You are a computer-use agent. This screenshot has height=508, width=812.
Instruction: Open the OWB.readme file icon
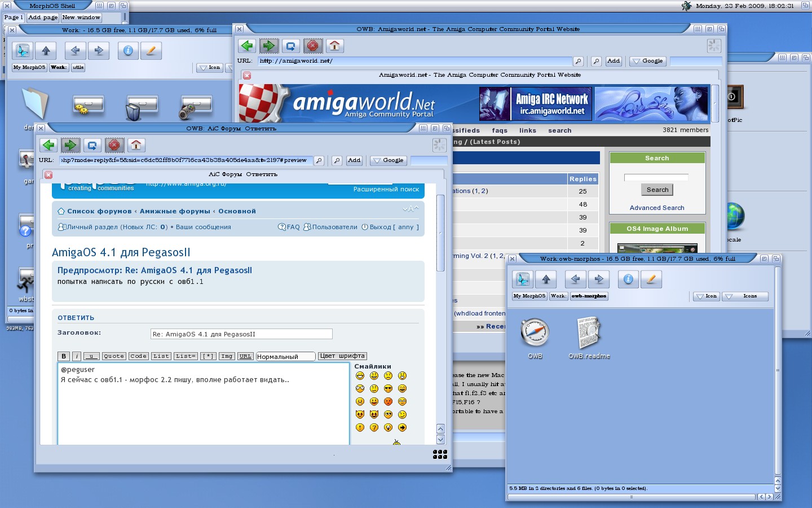point(589,338)
